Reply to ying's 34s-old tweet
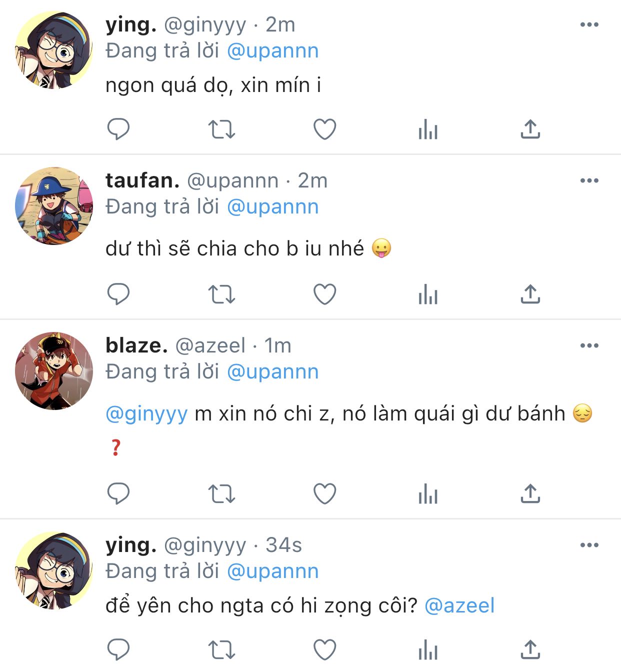The width and height of the screenshot is (621, 672). click(x=118, y=649)
